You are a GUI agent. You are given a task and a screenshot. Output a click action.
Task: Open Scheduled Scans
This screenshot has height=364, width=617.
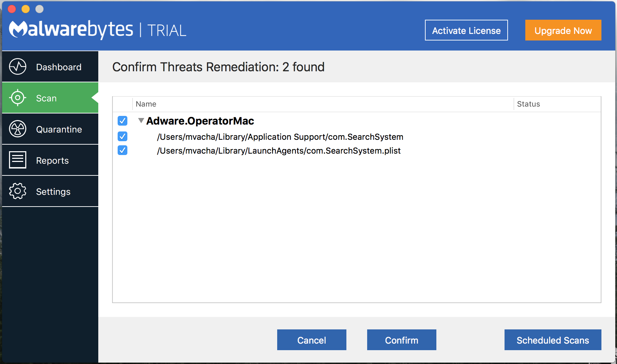pos(553,340)
